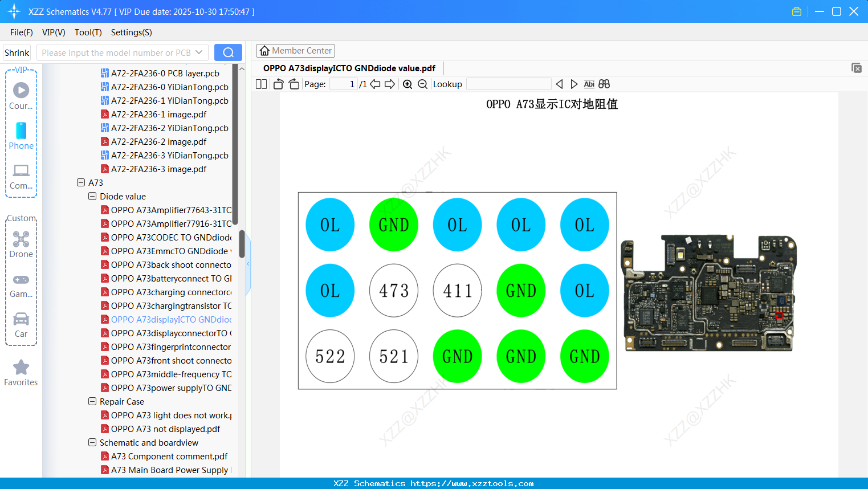Enable match case with the Abi toggle

click(x=589, y=84)
